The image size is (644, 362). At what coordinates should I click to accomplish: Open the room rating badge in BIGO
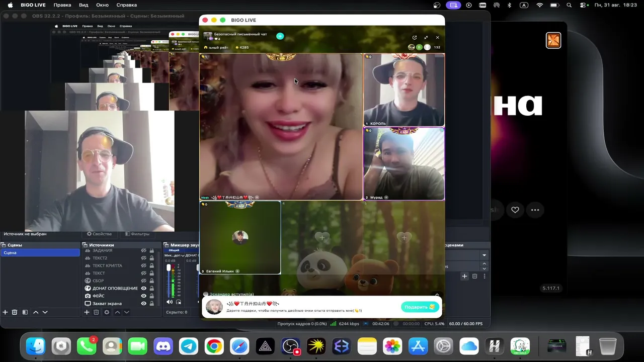click(216, 47)
